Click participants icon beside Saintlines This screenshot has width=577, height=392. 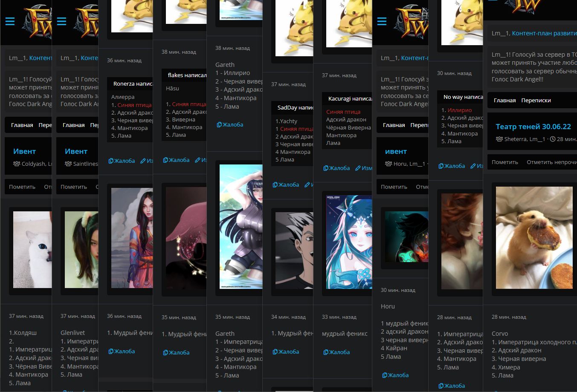(x=68, y=164)
